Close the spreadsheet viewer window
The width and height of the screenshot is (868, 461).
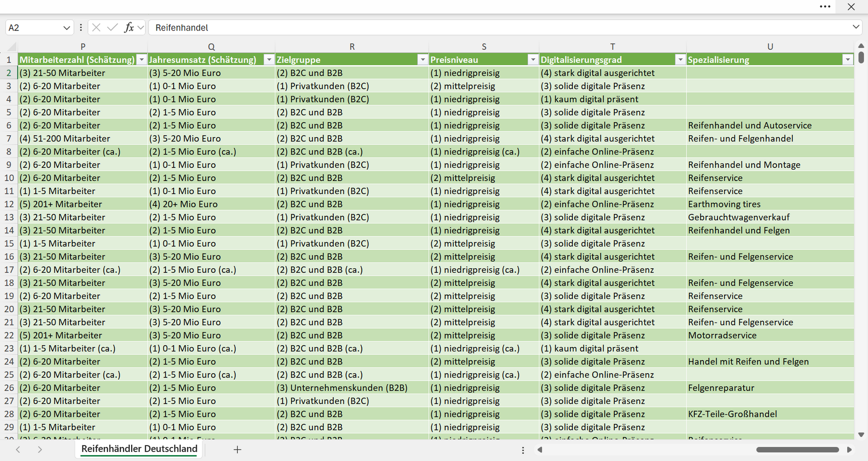[851, 7]
